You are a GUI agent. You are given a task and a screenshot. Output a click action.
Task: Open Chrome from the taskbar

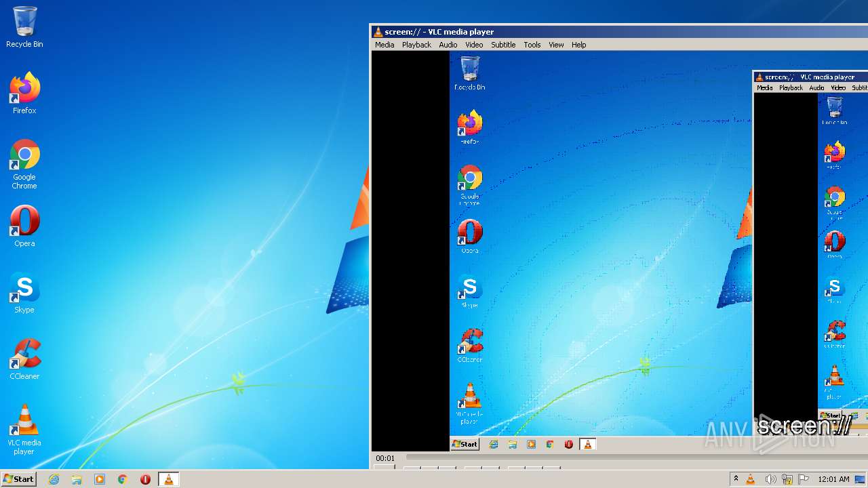point(123,479)
